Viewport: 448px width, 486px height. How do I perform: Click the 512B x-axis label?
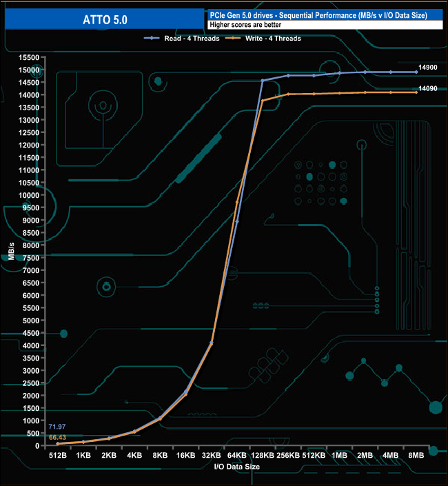tap(58, 456)
